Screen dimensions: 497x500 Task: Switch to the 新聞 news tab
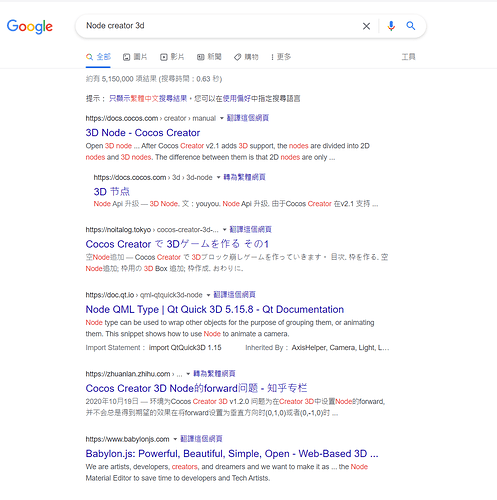coord(209,57)
